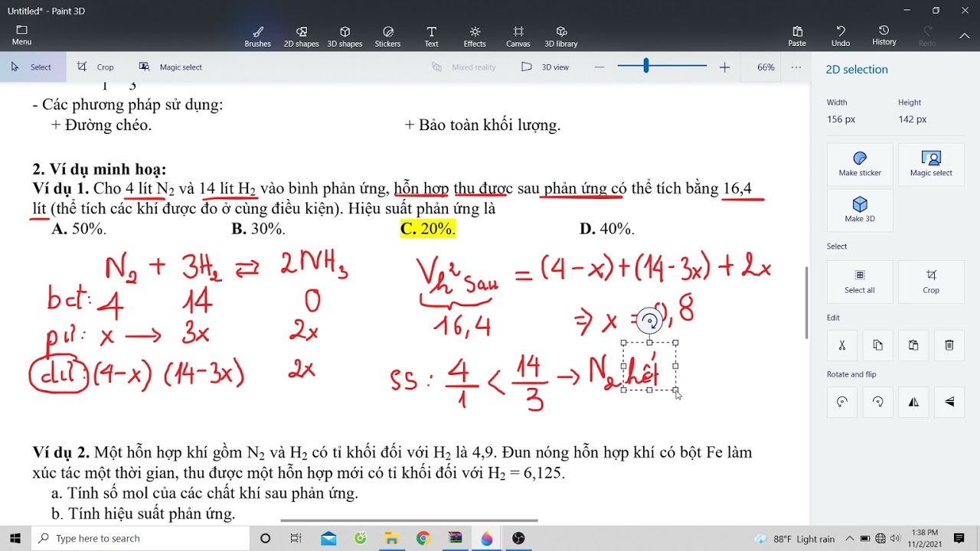Click the answer option "A. 50%."
This screenshot has height=551, width=980.
79,229
